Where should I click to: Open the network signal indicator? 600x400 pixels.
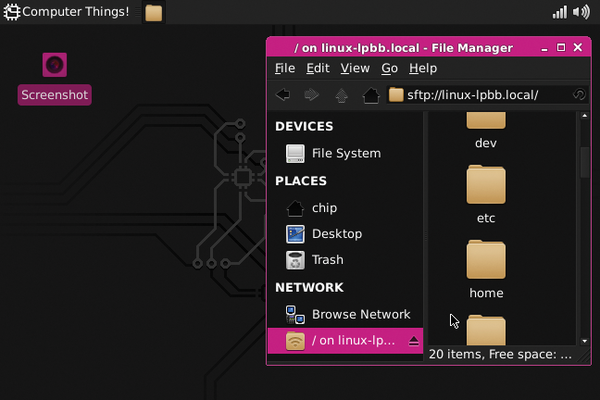point(559,12)
